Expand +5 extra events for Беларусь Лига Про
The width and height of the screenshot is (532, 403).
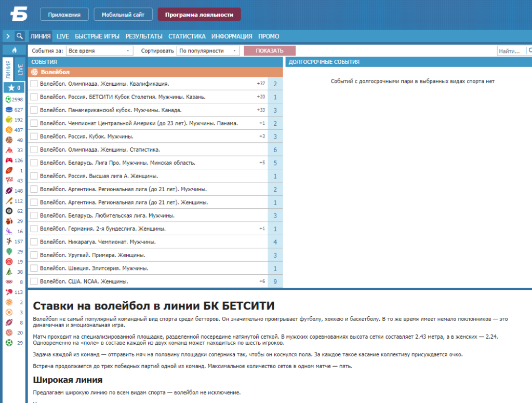pos(262,163)
